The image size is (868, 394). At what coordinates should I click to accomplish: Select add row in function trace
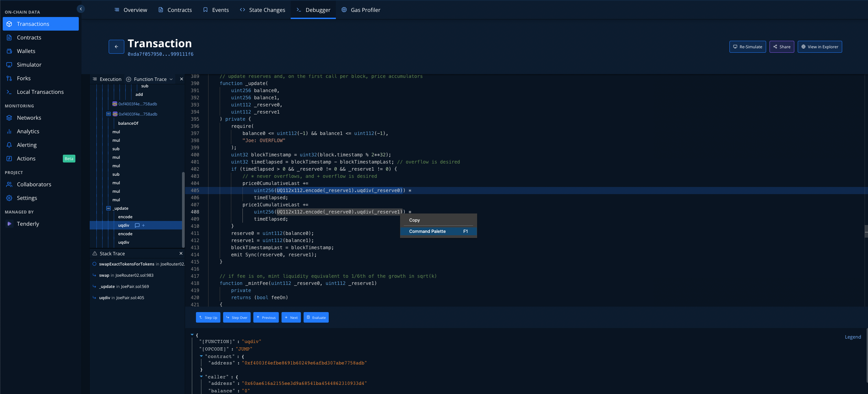[x=139, y=95]
